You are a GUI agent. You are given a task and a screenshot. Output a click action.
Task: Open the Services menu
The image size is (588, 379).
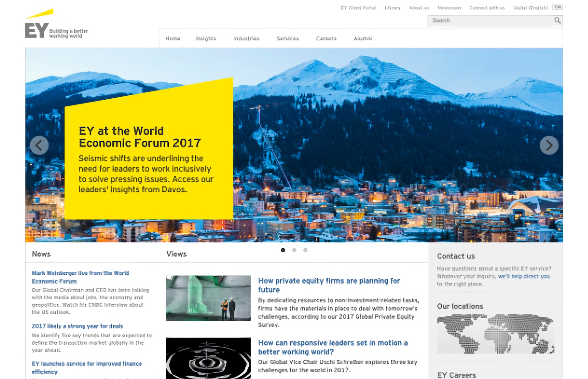click(288, 38)
